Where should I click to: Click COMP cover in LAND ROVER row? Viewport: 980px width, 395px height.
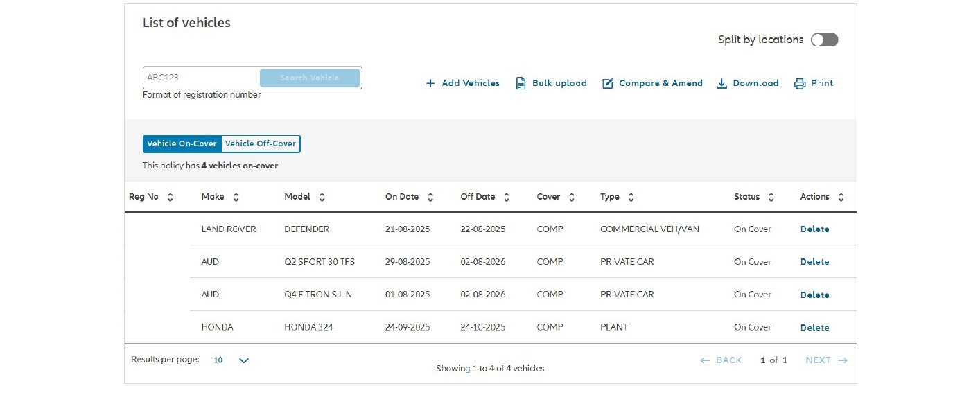550,229
